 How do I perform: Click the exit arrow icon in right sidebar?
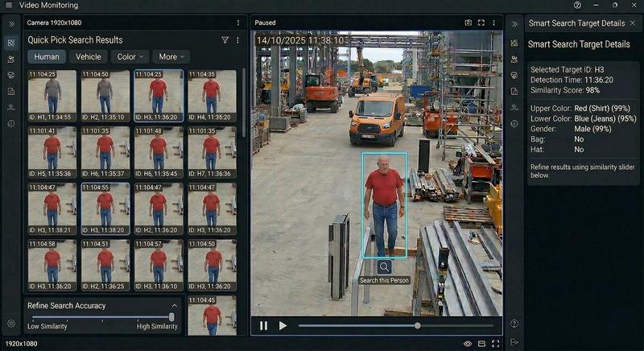(x=514, y=342)
